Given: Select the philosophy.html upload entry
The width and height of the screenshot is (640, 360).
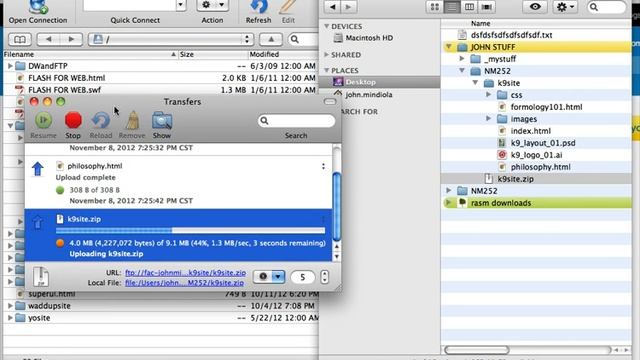Looking at the screenshot, I should (x=178, y=182).
